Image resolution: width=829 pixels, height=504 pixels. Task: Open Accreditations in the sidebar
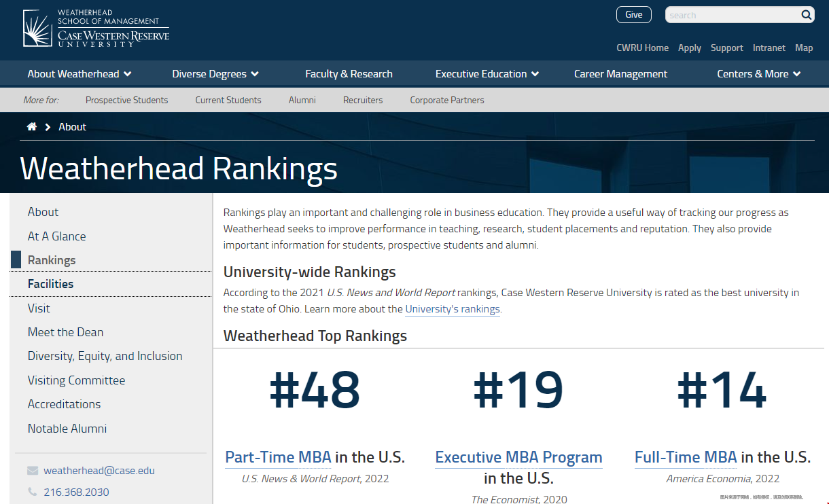pos(64,404)
